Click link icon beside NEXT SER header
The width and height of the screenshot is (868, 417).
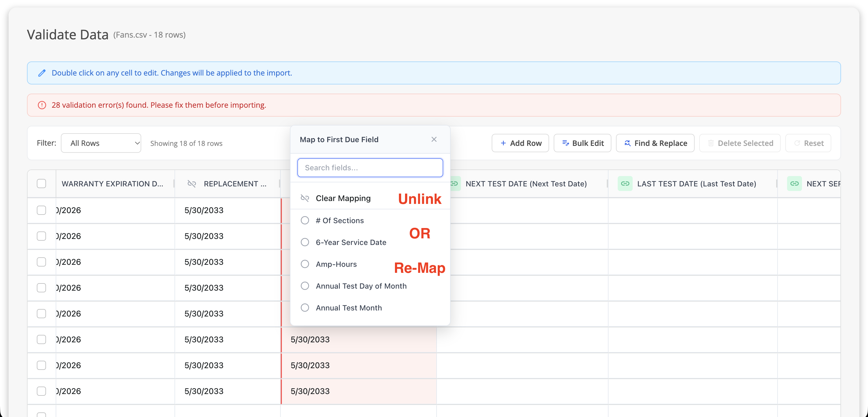click(795, 184)
